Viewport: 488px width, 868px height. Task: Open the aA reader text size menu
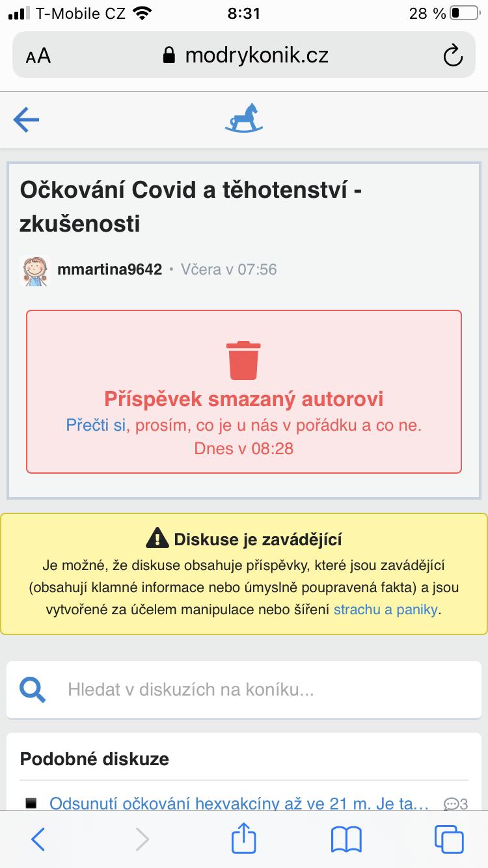pos(38,56)
